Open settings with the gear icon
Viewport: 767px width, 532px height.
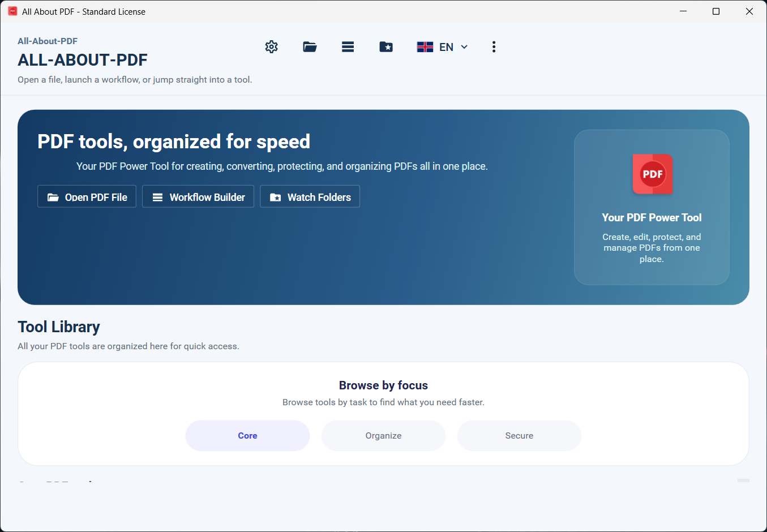pyautogui.click(x=272, y=47)
